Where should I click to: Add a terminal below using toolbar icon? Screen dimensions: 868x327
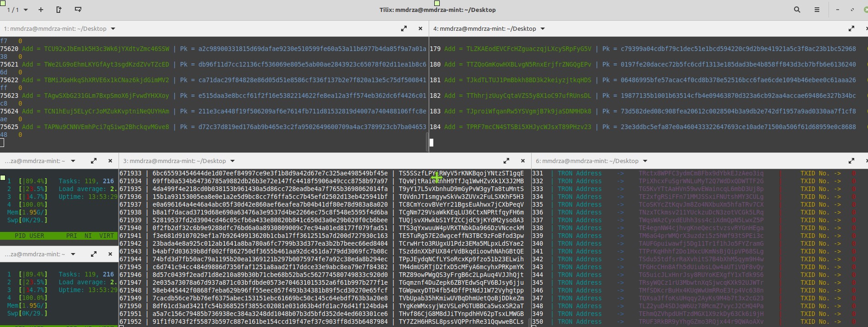[78, 10]
